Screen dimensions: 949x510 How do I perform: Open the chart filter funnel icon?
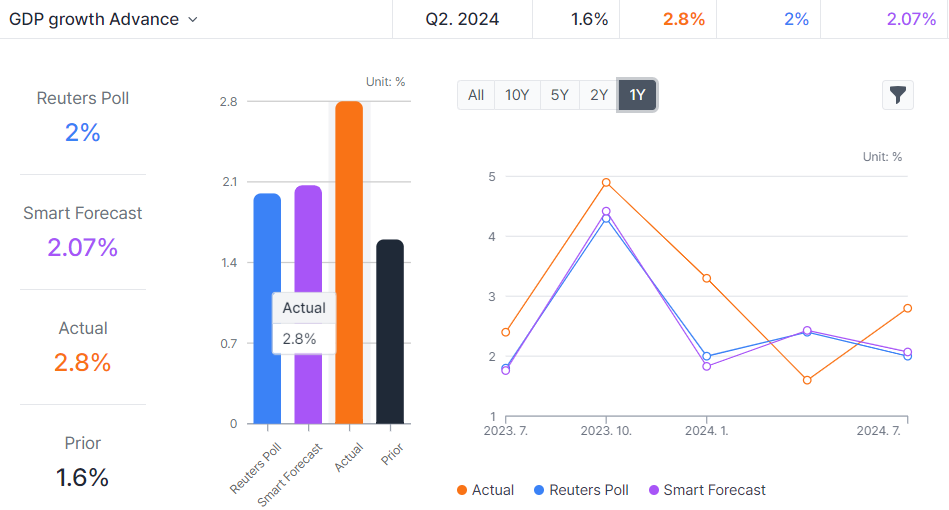point(898,95)
